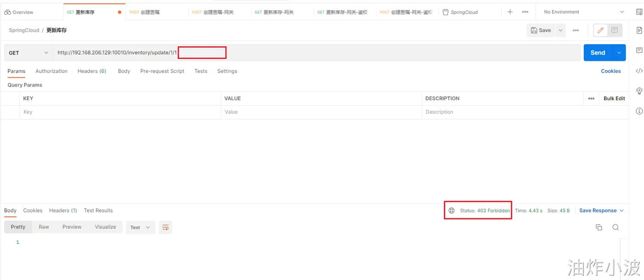Open the Overview tab
This screenshot has width=644, height=280.
click(19, 12)
